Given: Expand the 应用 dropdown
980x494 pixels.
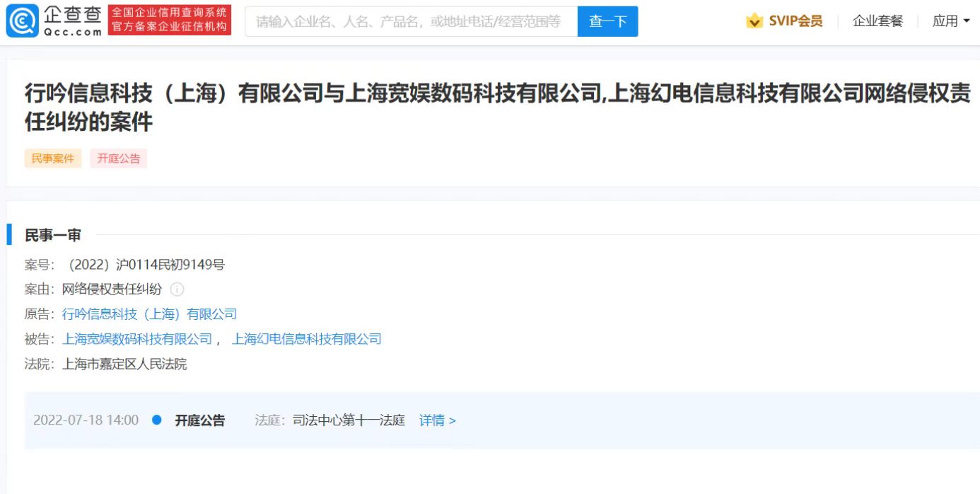Looking at the screenshot, I should point(951,21).
